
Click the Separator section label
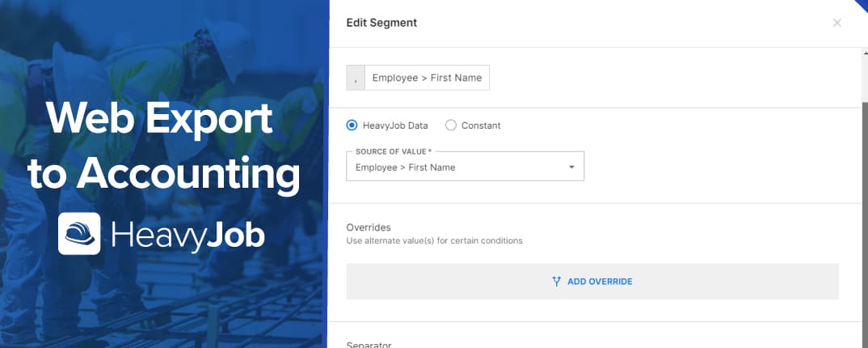[369, 344]
